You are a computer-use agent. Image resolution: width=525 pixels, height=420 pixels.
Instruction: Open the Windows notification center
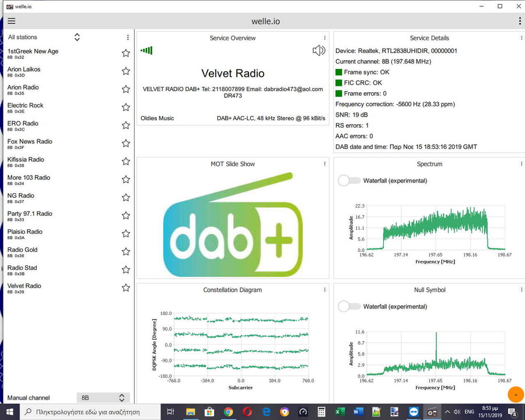(x=513, y=412)
